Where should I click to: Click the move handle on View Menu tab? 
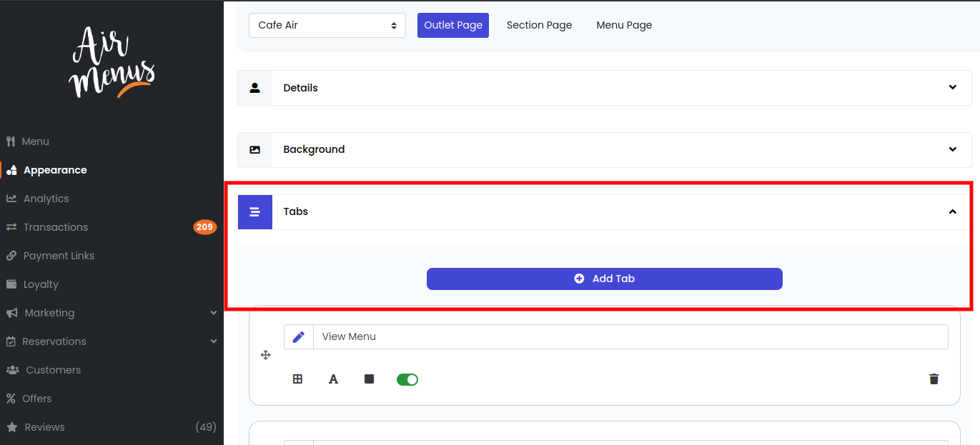[265, 355]
